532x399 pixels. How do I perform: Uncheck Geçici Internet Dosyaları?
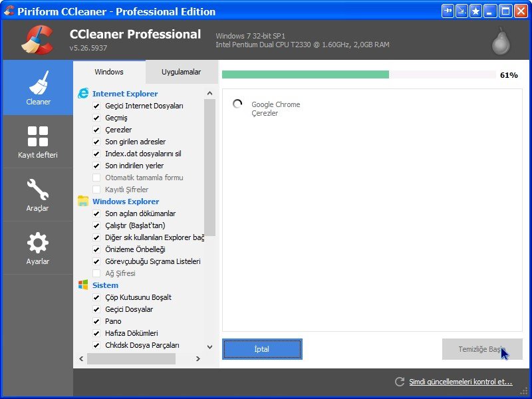click(96, 106)
